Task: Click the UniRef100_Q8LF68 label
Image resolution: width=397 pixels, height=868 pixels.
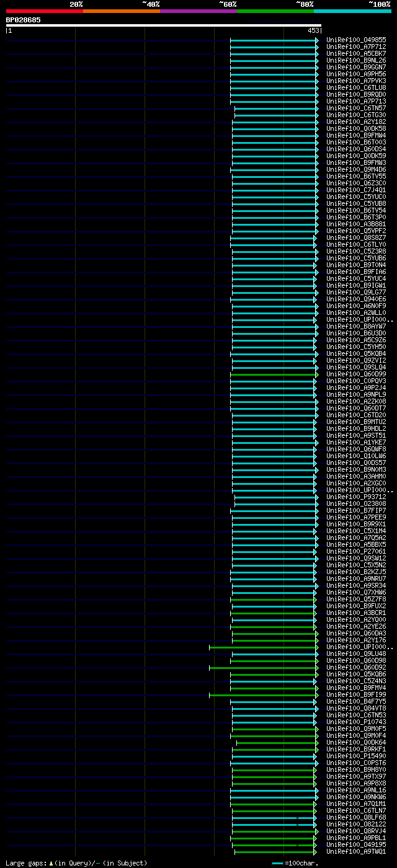Action: tap(356, 817)
